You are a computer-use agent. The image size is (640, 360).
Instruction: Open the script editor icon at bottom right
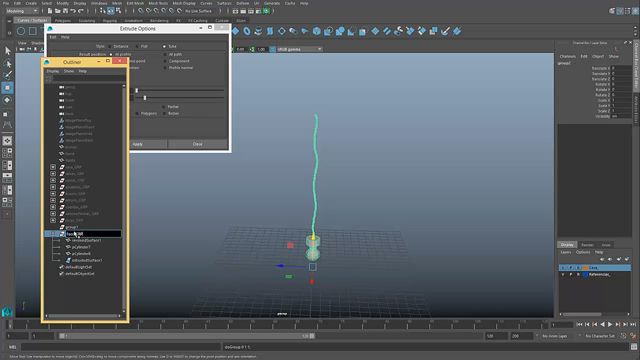633,347
